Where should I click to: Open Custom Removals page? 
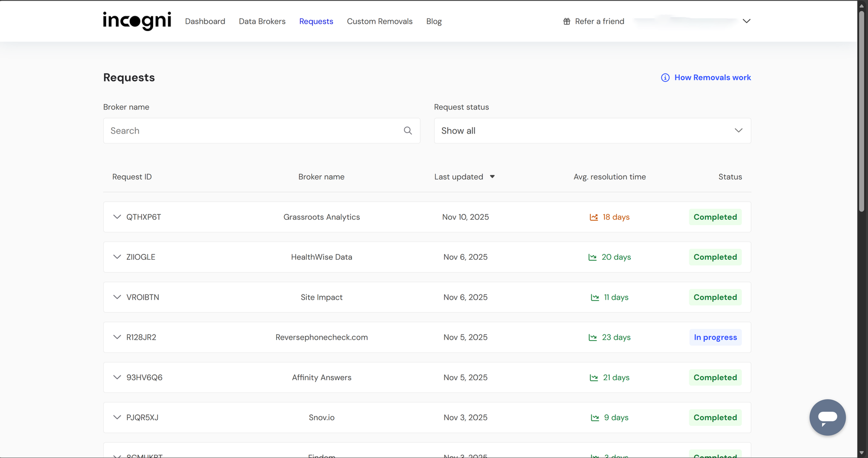coord(379,22)
